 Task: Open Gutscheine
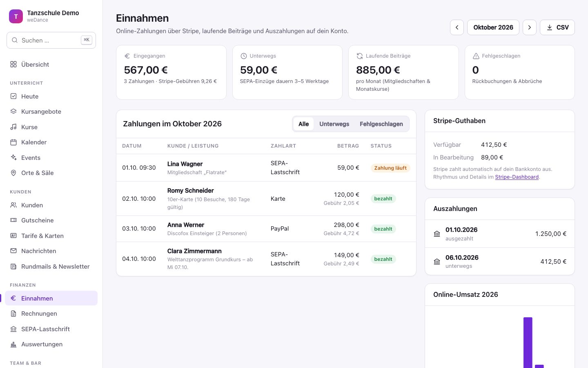pyautogui.click(x=51, y=220)
